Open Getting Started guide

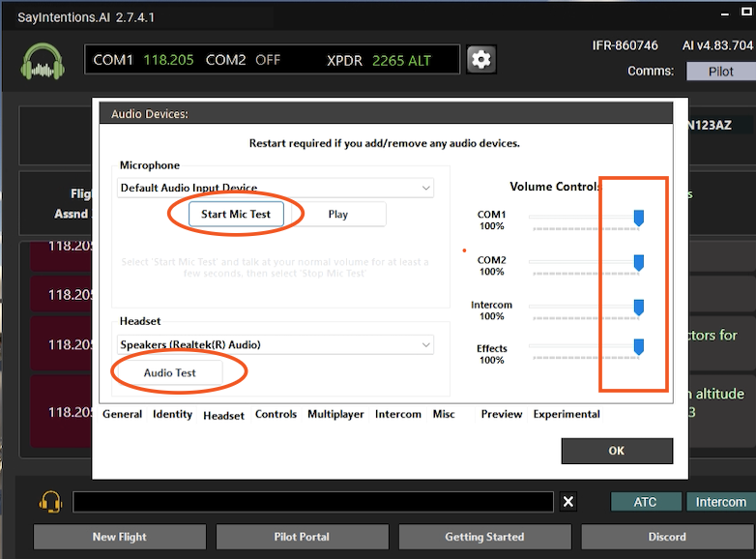[484, 537]
